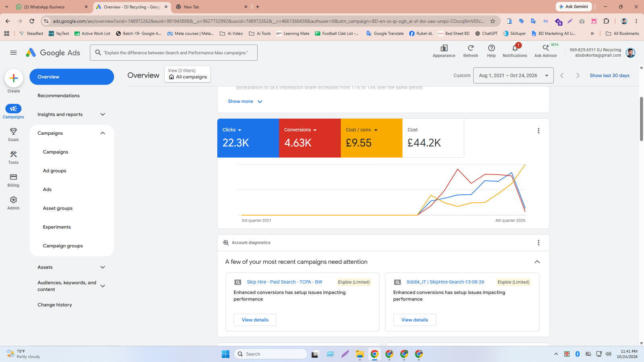This screenshot has width=644, height=362.
Task: Open Siddik_IT SkipHire-Search campaign link
Action: point(445,282)
